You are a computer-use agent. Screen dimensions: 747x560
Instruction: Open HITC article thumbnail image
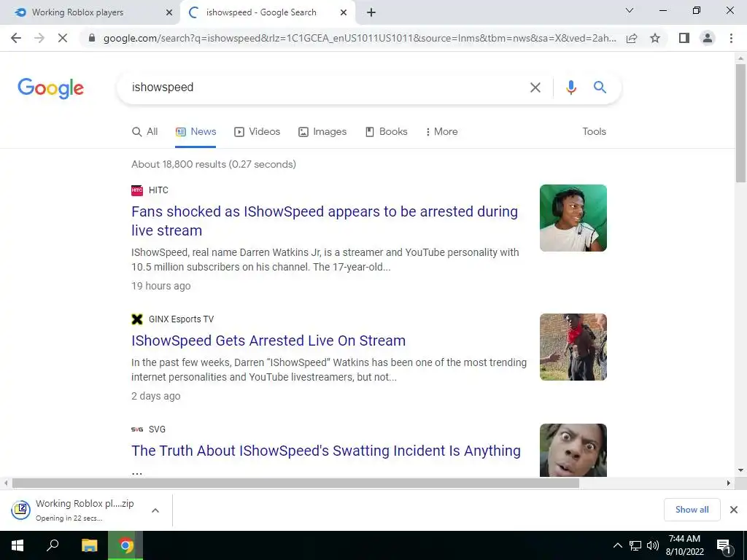573,218
